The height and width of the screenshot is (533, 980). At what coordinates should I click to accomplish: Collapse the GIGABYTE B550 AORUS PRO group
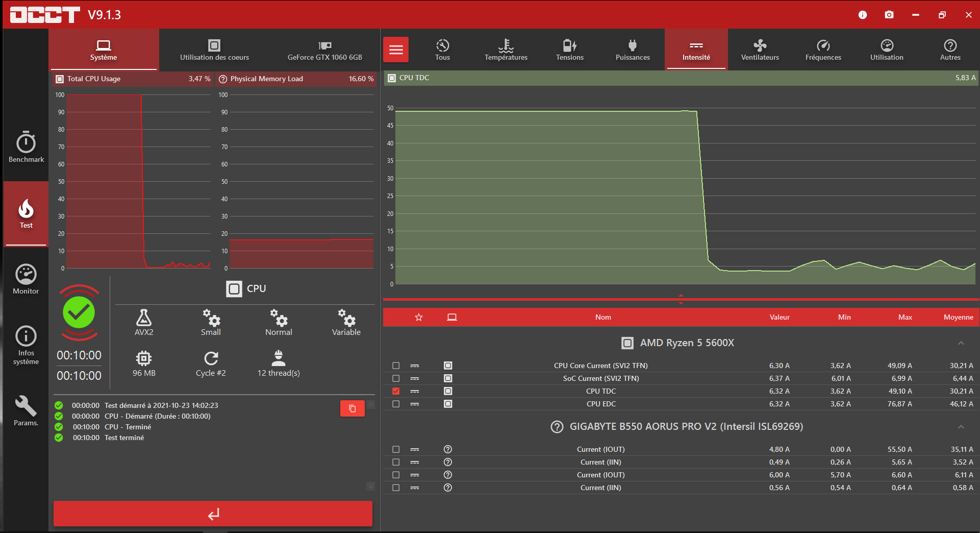pos(961,427)
